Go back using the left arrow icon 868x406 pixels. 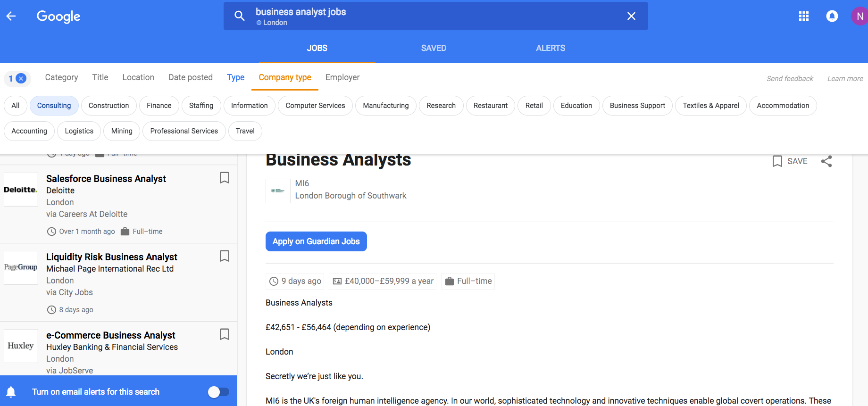[11, 16]
